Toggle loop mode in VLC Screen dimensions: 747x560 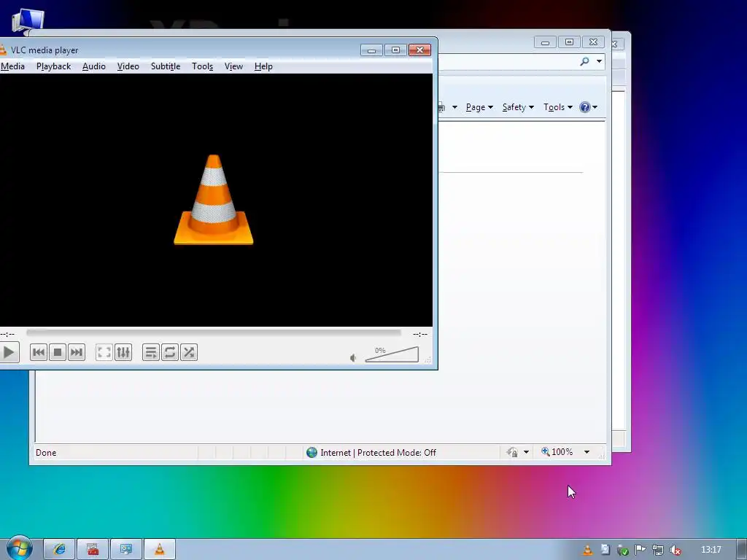169,352
